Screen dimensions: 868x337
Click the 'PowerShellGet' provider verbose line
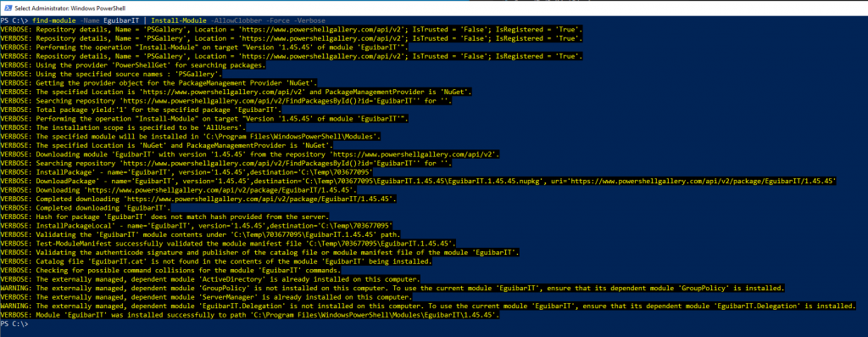coord(133,65)
